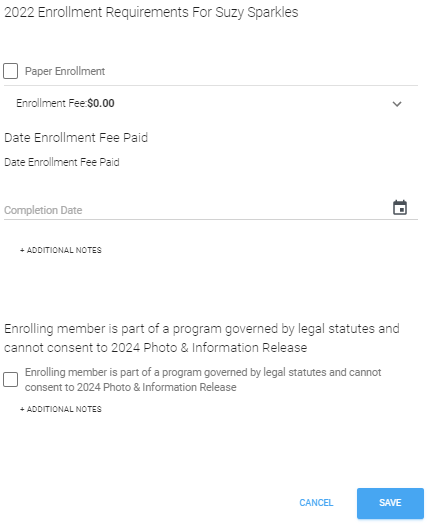Viewport: 430px width, 526px height.
Task: Click the Enrollment Fee label text
Action: tap(51, 103)
